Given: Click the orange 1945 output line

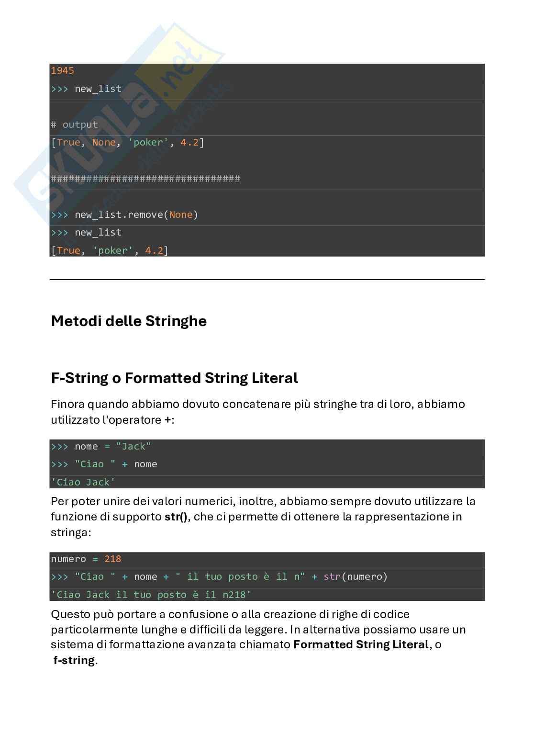Looking at the screenshot, I should click(63, 70).
